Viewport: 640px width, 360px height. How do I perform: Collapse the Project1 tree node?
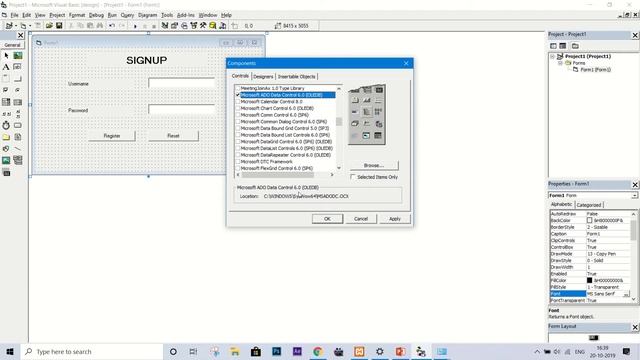pyautogui.click(x=553, y=56)
